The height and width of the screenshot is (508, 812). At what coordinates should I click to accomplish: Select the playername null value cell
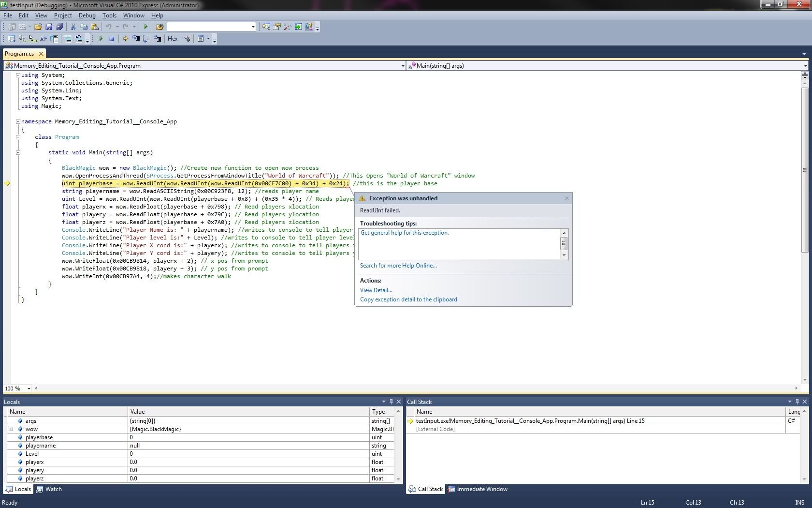(249, 446)
